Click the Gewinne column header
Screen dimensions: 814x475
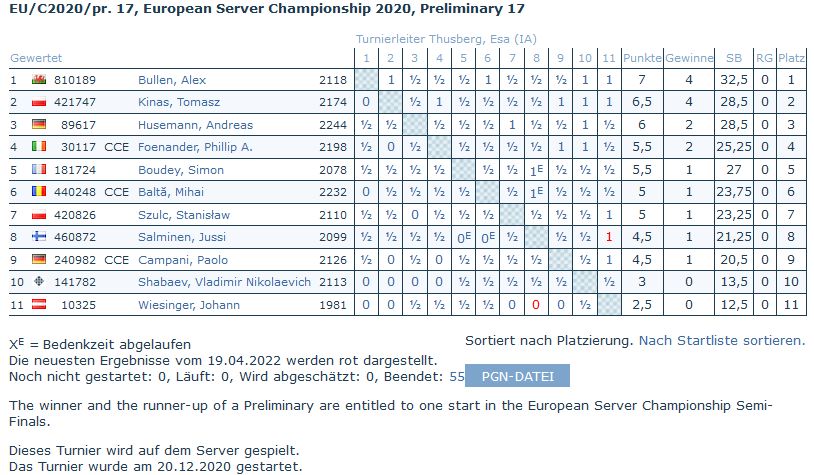(689, 58)
